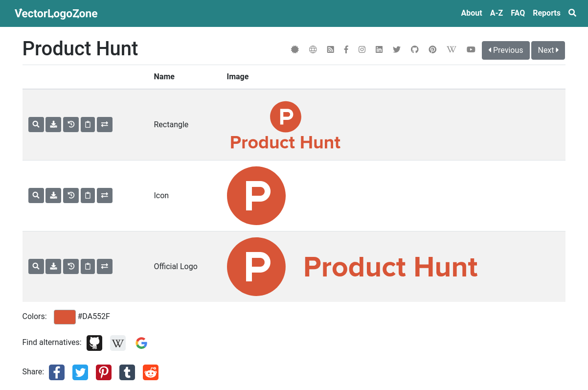
Task: Open the A-Z menu item
Action: (x=497, y=13)
